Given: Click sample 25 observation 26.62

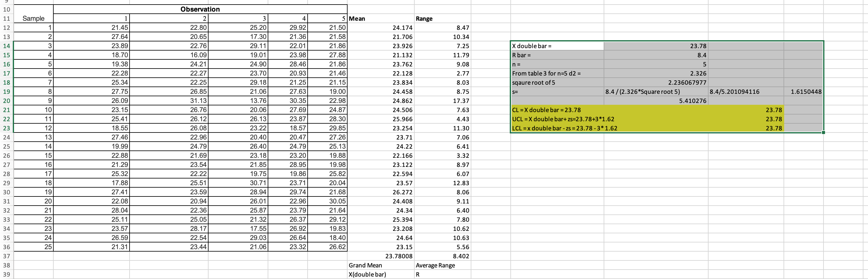Looking at the screenshot, I should click(x=327, y=247).
